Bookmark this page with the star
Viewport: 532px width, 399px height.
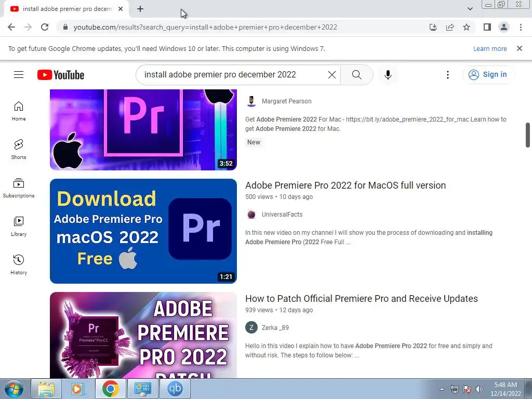[467, 27]
